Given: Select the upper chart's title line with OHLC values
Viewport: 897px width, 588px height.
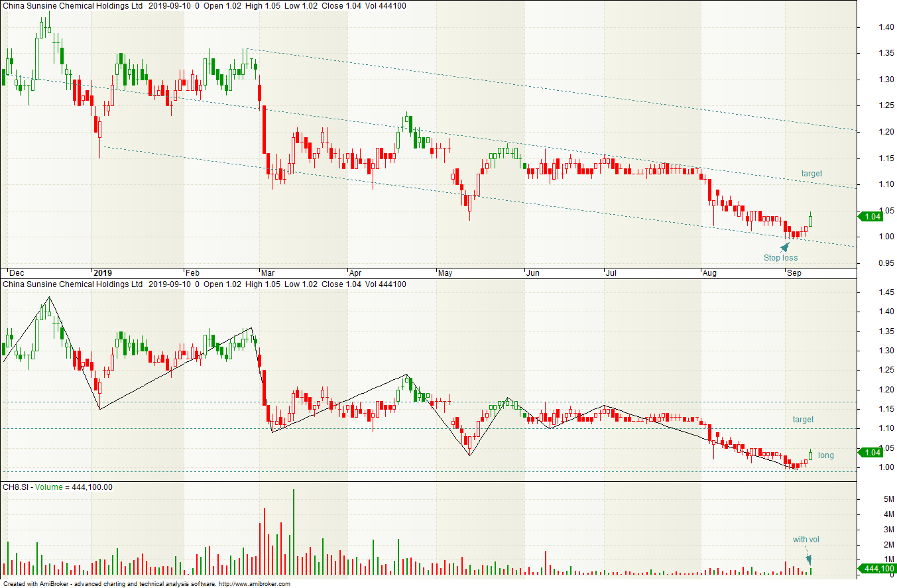Looking at the screenshot, I should click(204, 6).
